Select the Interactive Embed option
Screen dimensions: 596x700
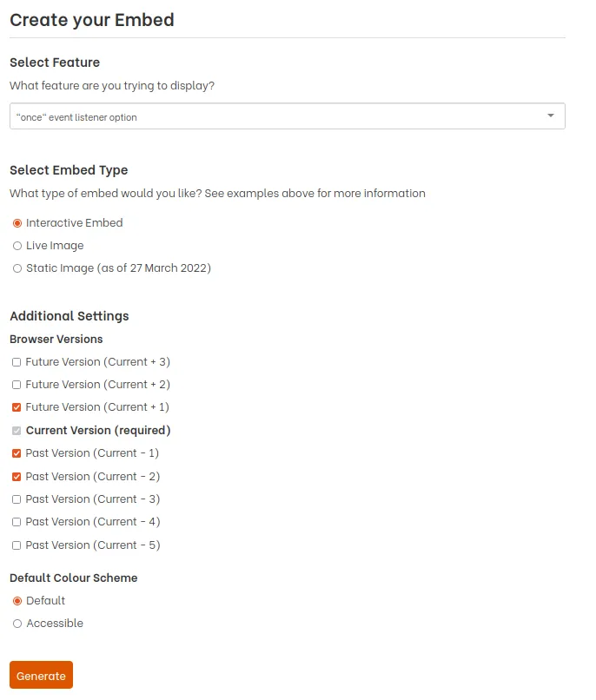(x=17, y=222)
